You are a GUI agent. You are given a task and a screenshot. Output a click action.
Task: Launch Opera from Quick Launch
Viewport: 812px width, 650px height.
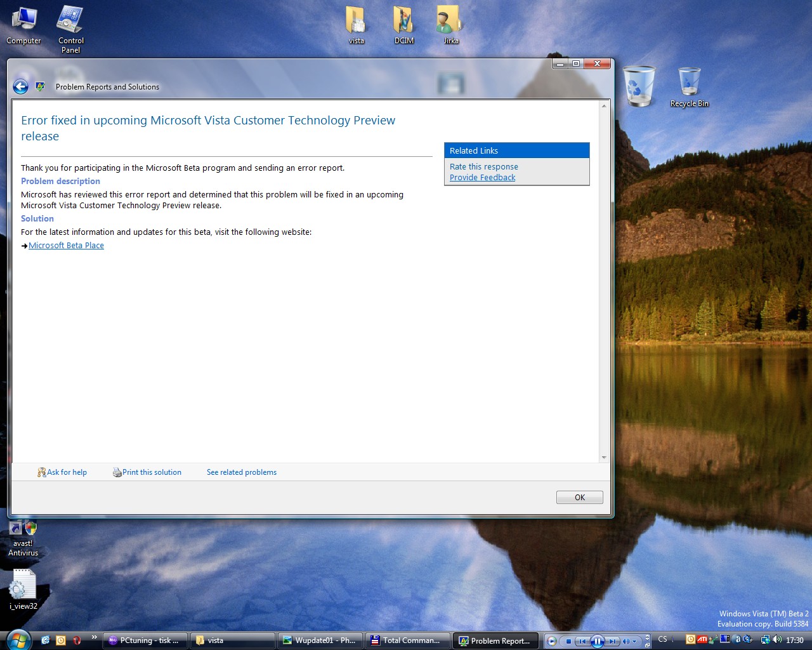pyautogui.click(x=77, y=640)
